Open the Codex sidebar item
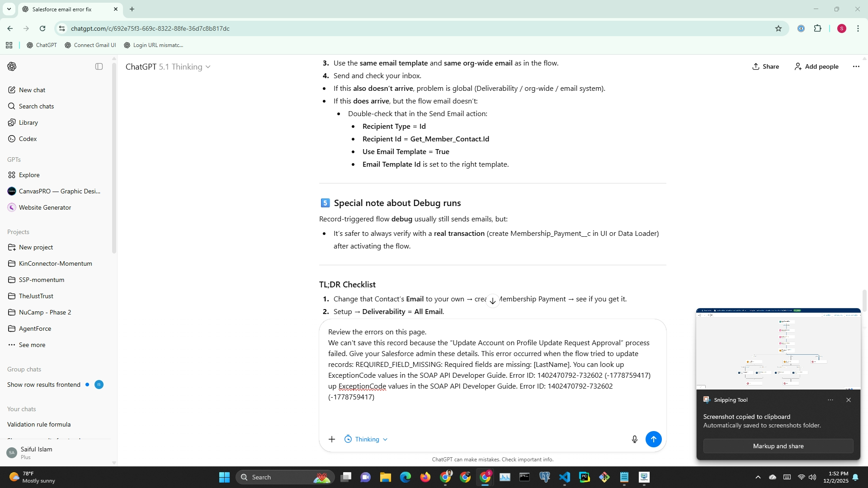The width and height of the screenshot is (868, 488). click(x=28, y=139)
